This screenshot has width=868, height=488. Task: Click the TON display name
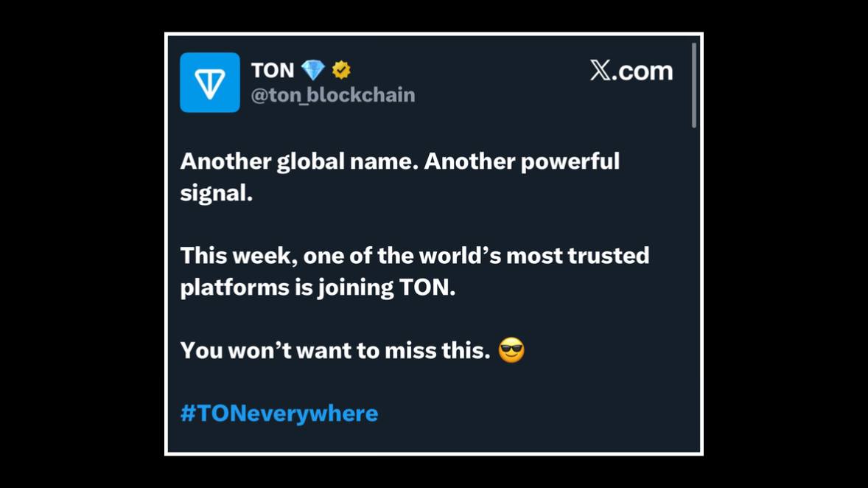tap(273, 70)
